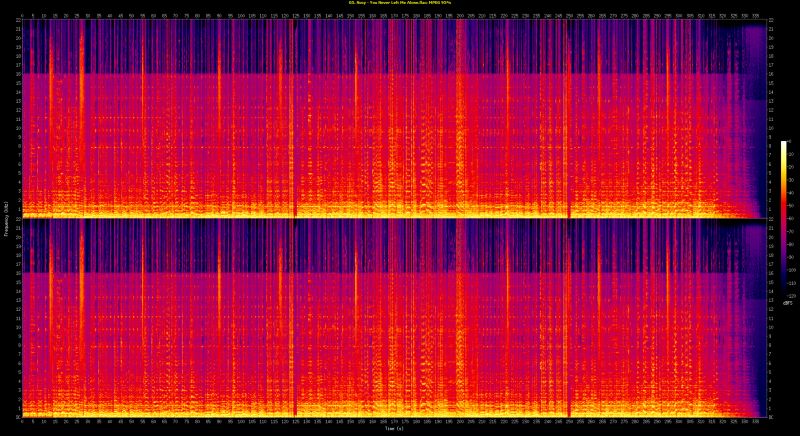Screen dimensions: 800x436
Task: Select the 5 second mark on bottom time axis
Action: [x=33, y=422]
